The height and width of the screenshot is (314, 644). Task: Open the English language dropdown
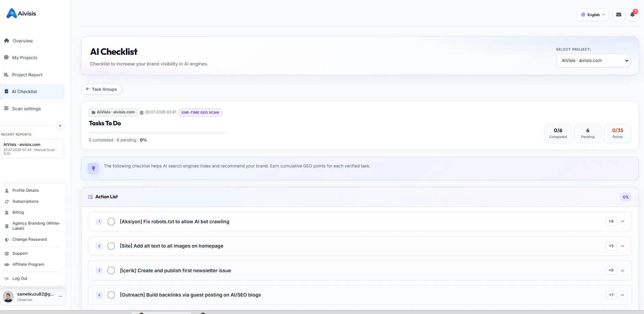593,15
